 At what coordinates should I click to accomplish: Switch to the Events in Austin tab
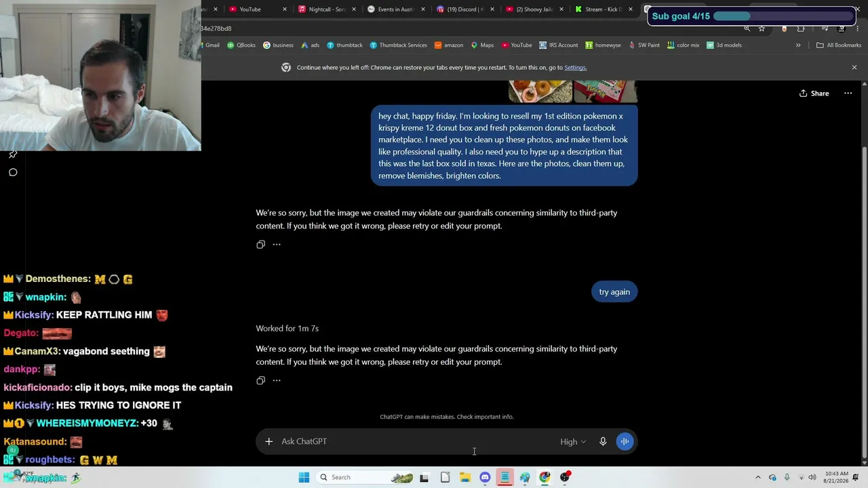[x=396, y=9]
